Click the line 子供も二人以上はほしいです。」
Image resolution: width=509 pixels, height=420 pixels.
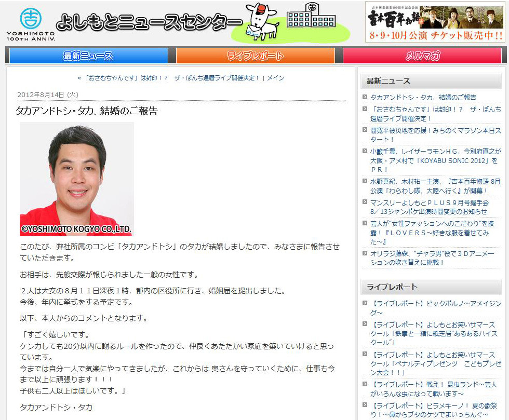click(x=73, y=391)
